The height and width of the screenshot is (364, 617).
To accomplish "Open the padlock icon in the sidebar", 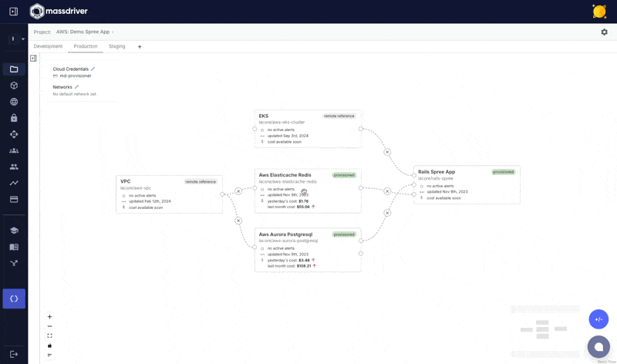I will pos(14,118).
